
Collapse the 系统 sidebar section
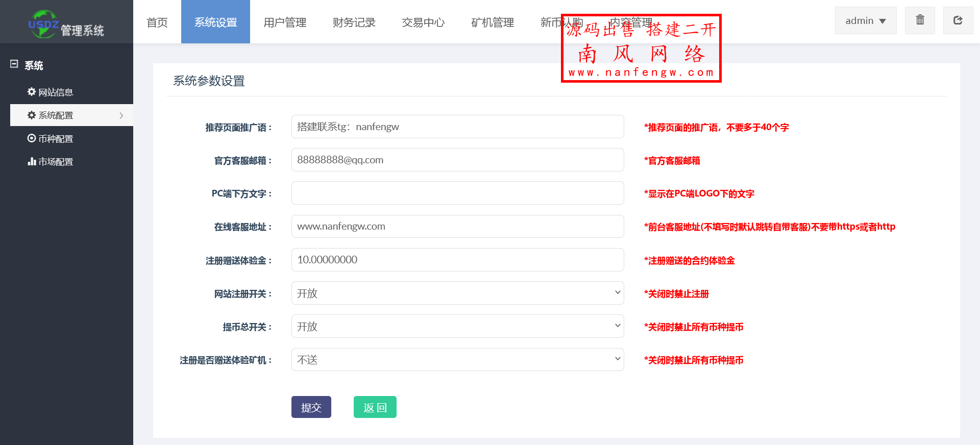pyautogui.click(x=14, y=64)
